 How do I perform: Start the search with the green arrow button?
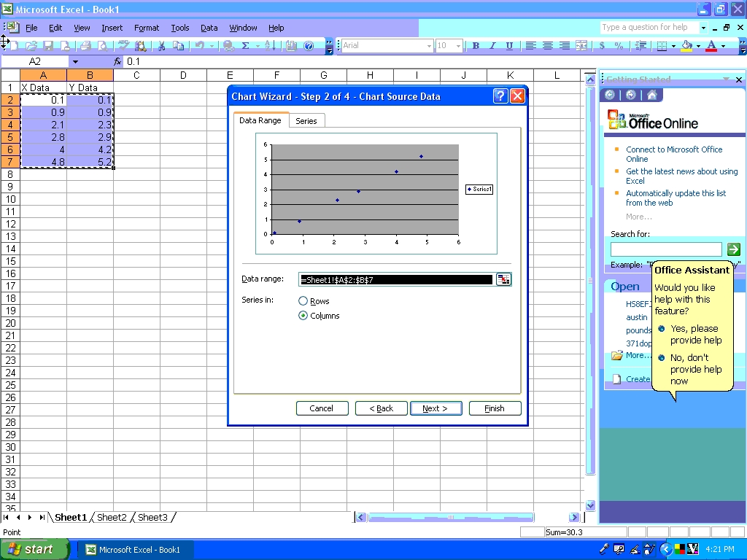point(733,249)
